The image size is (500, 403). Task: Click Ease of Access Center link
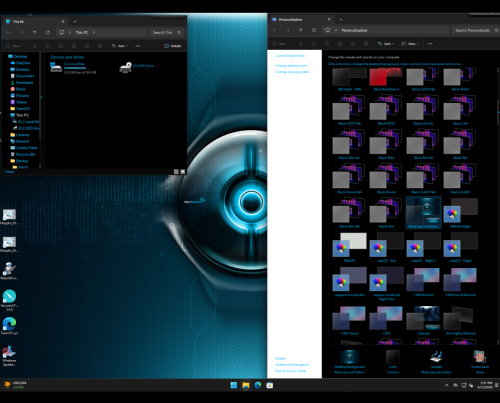pyautogui.click(x=291, y=371)
